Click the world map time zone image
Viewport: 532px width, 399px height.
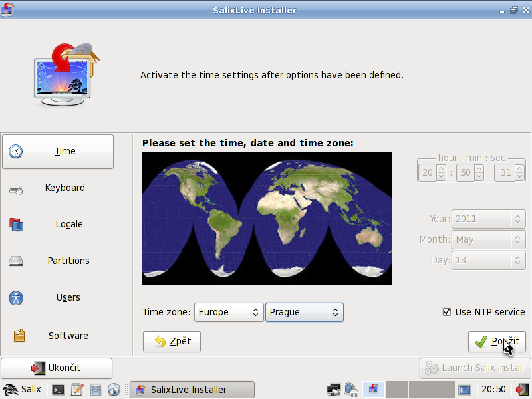tap(267, 219)
